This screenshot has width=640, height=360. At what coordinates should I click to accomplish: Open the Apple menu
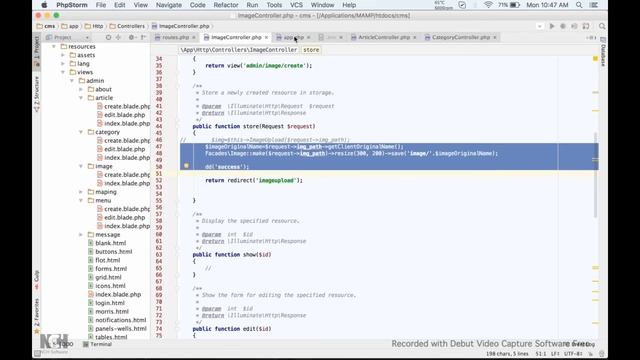coord(44,5)
